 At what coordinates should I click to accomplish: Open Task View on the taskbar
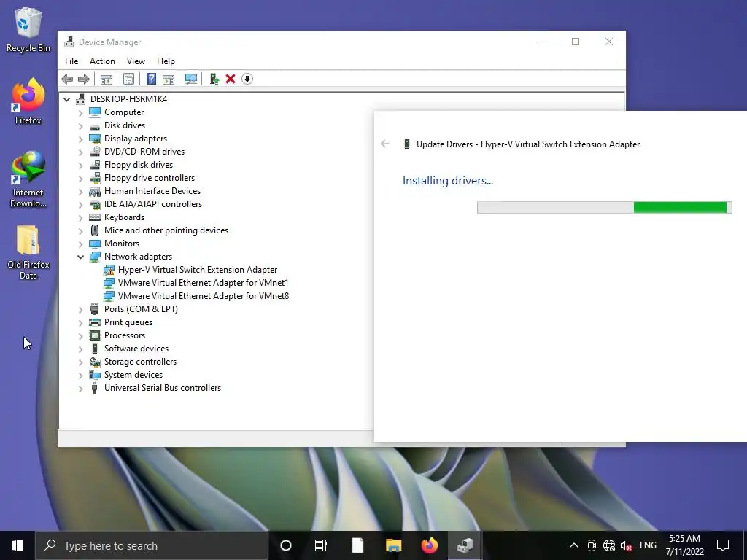(321, 545)
